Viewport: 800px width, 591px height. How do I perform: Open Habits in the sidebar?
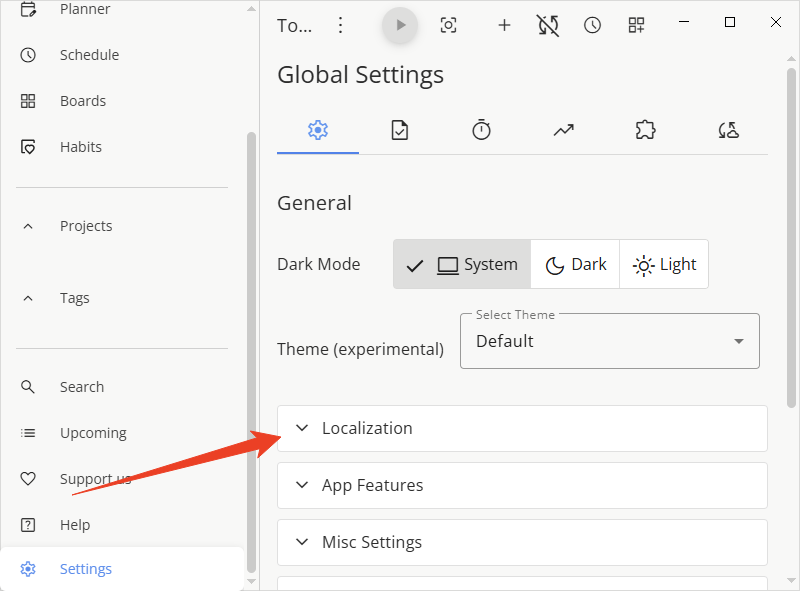[x=80, y=147]
